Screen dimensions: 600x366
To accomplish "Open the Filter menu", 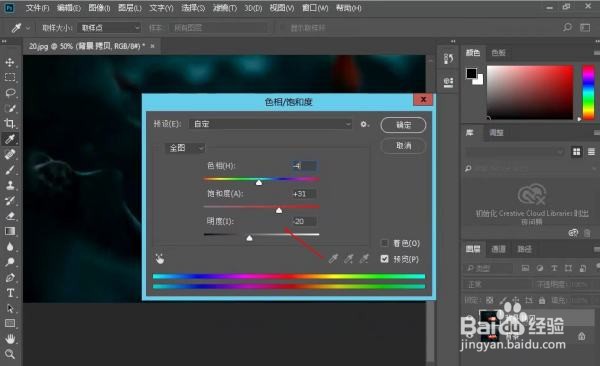I will pyautogui.click(x=225, y=8).
